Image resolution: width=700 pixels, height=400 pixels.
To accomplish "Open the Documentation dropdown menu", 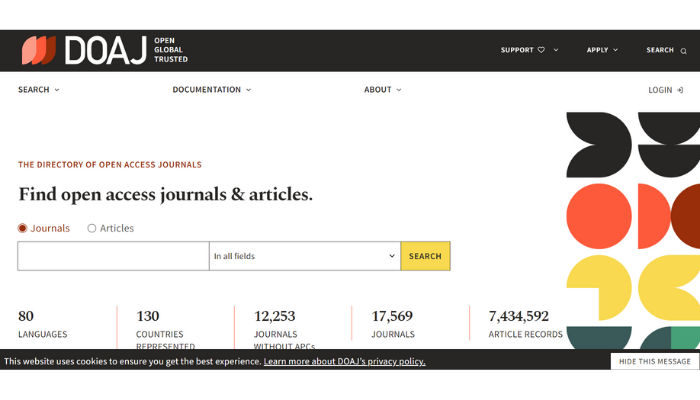I will pos(212,90).
